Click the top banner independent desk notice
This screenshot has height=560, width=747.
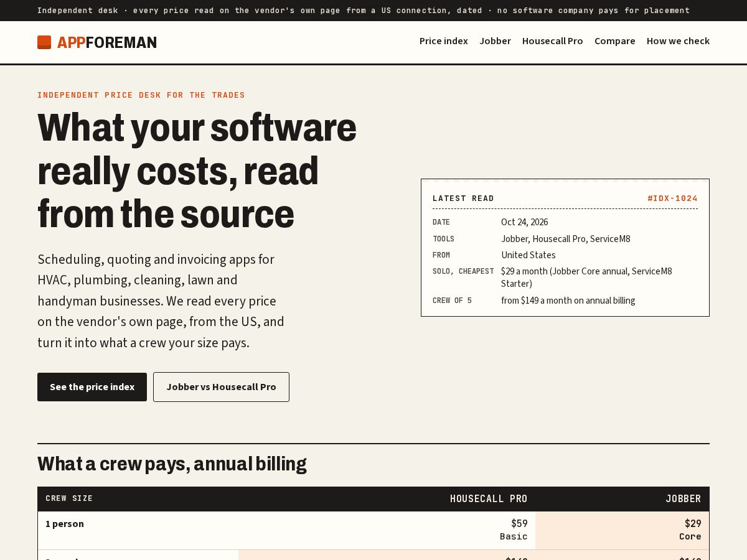(364, 11)
